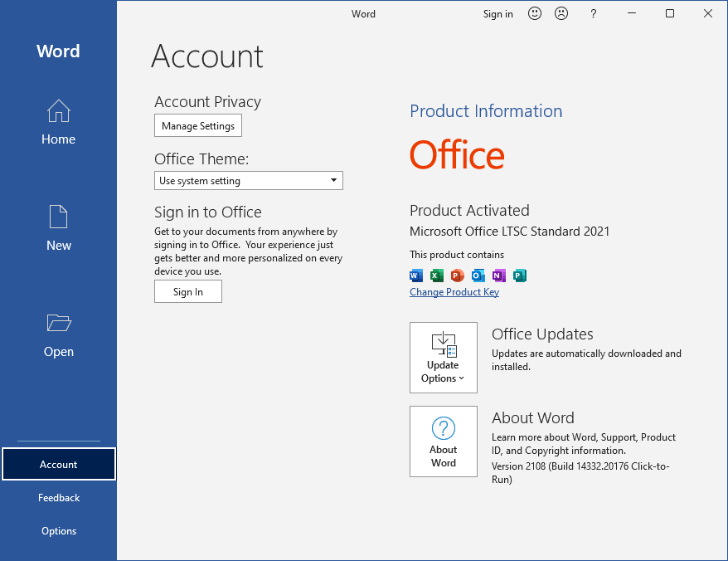This screenshot has height=561, width=728.
Task: Click the OneNote app icon under product contains
Action: (x=499, y=276)
